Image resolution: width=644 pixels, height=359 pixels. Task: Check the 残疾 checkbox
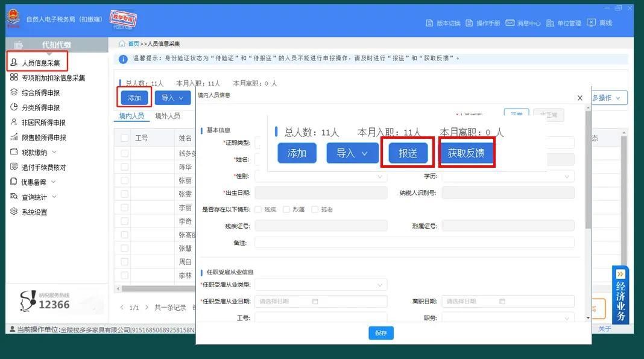pyautogui.click(x=259, y=209)
